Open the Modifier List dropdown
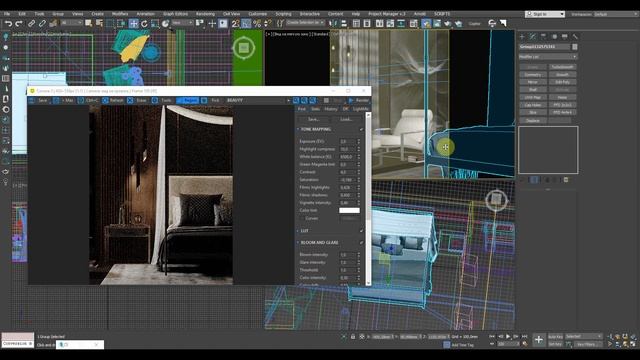The image size is (640, 360). pyautogui.click(x=548, y=57)
